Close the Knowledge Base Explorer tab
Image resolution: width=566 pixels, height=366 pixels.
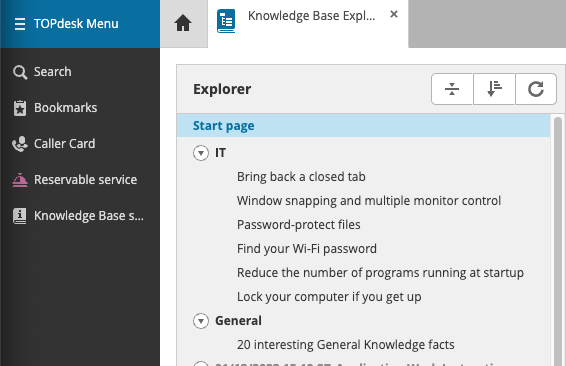click(394, 14)
